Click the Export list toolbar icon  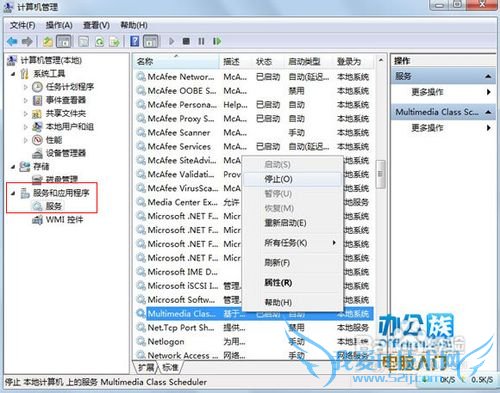pyautogui.click(x=115, y=42)
